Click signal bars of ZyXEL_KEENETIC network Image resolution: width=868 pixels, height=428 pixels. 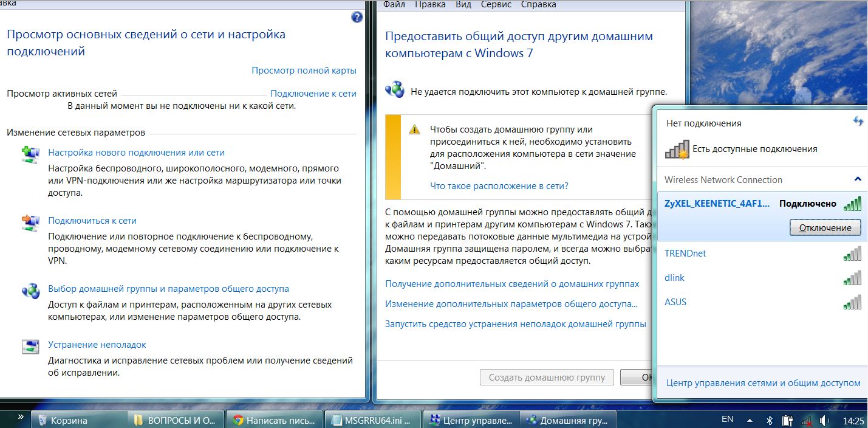click(x=852, y=204)
